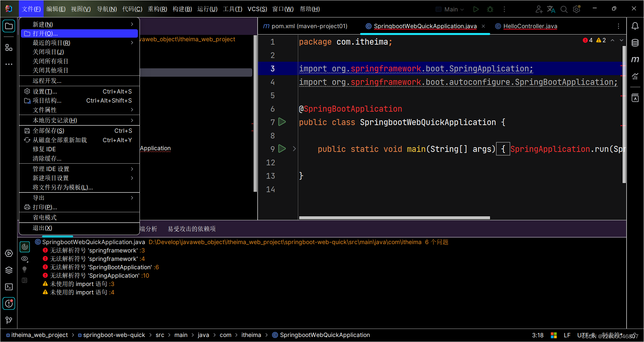Open the Maven tool window
Viewport: 644px width, 342px height.
[x=635, y=59]
